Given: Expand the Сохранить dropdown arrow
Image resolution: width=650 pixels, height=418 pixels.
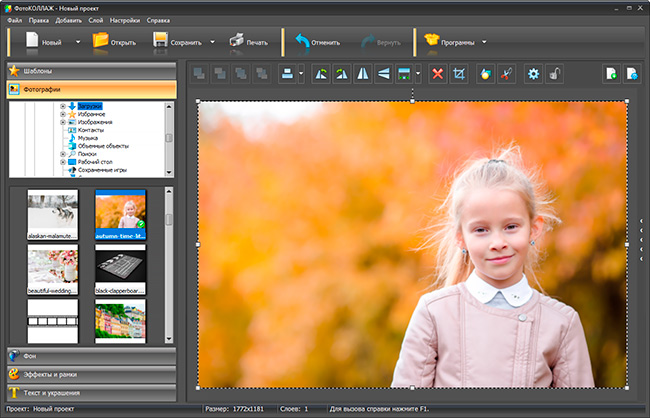Looking at the screenshot, I should pos(212,42).
